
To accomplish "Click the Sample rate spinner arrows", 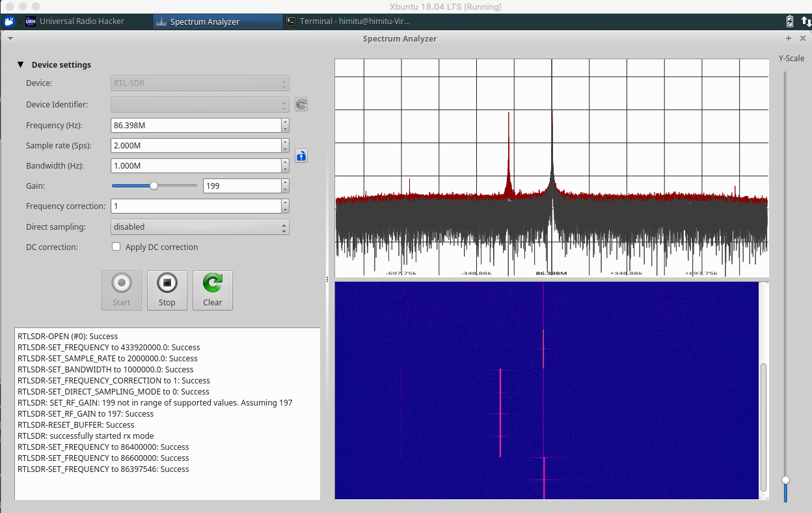I will point(285,145).
